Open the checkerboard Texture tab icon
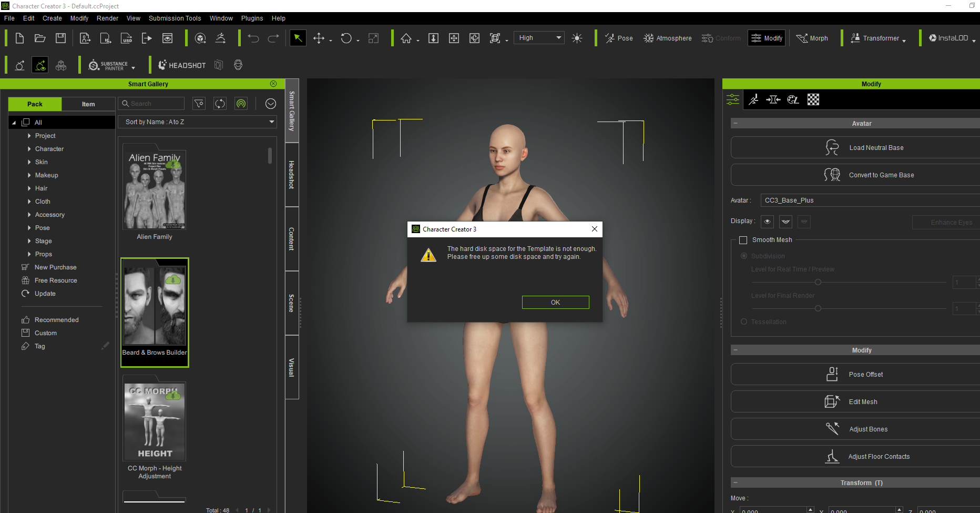980x513 pixels. point(813,99)
